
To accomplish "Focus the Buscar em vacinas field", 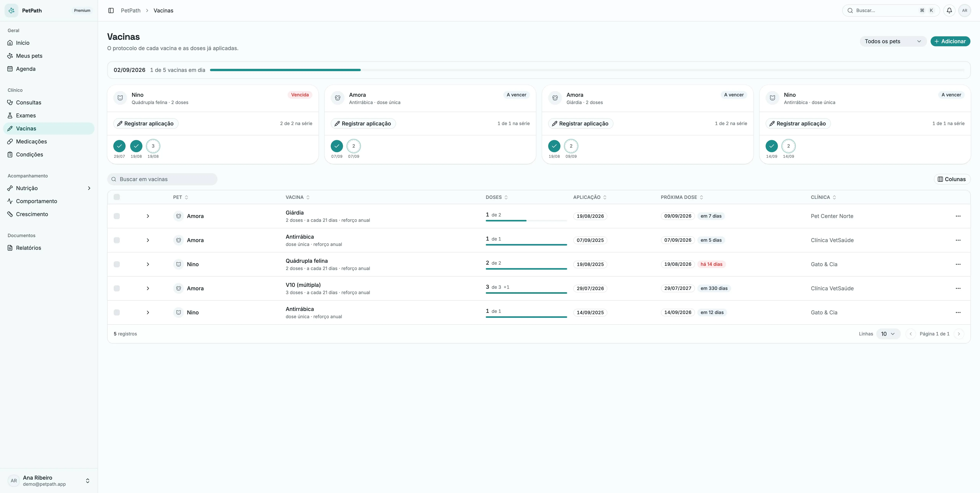I will click(163, 179).
